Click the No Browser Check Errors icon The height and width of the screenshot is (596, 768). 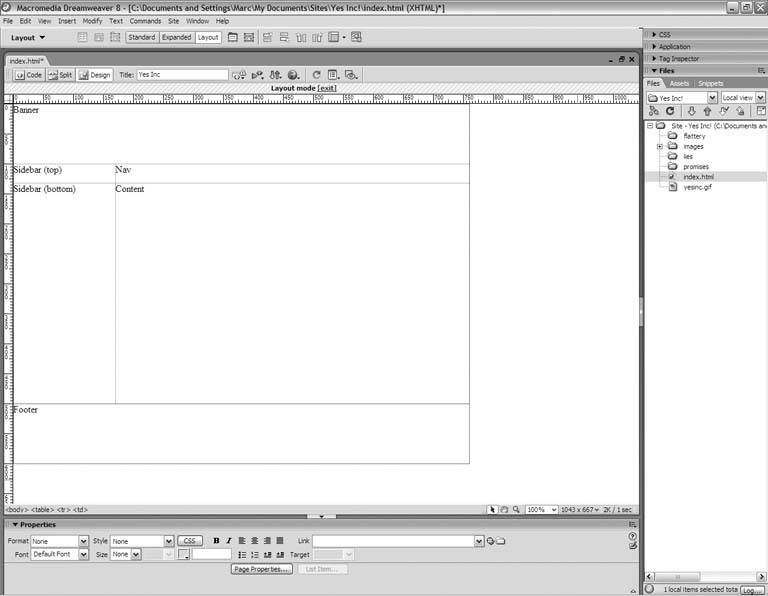coord(239,75)
